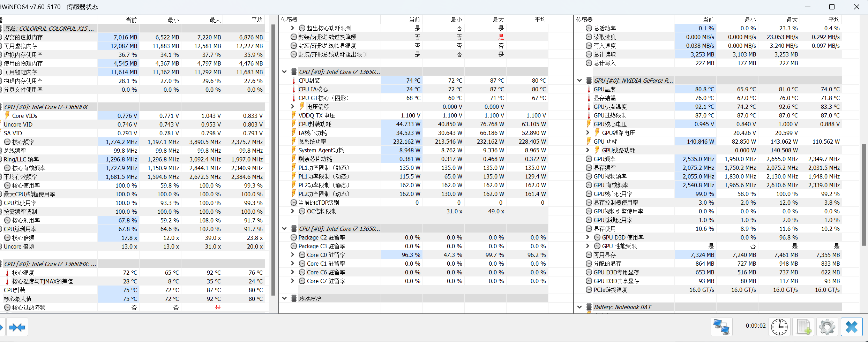
Task: Click the circle icon beside Package C2 驻留率
Action: (x=294, y=237)
